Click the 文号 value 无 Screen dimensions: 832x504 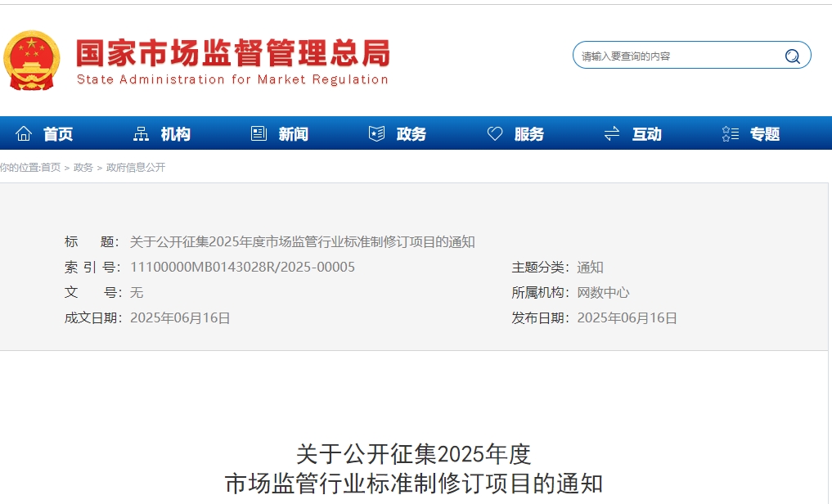(137, 292)
